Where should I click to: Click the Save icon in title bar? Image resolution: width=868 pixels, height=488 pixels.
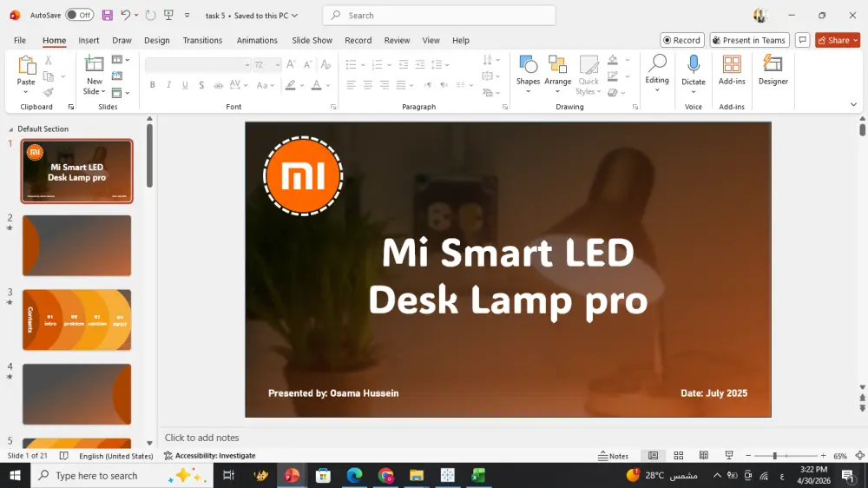[x=108, y=16]
